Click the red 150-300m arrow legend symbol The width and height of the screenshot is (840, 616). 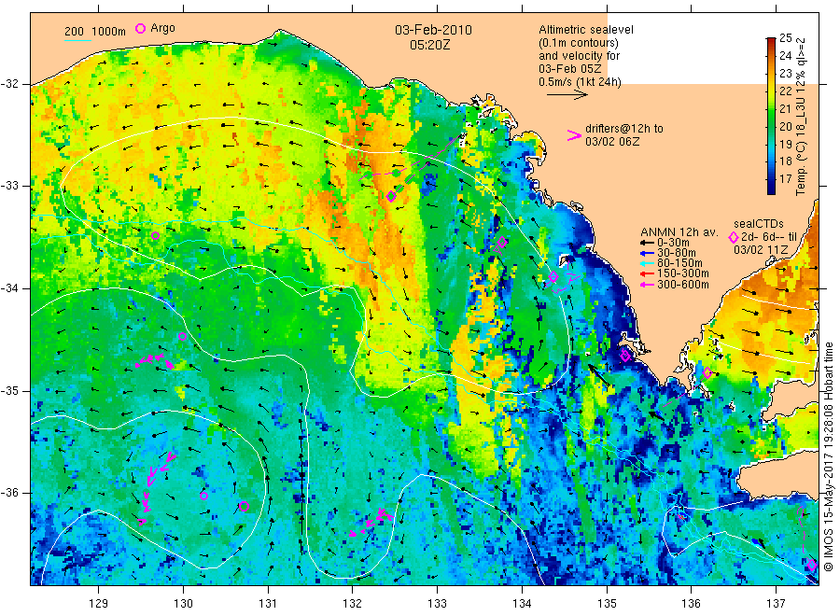click(x=647, y=274)
